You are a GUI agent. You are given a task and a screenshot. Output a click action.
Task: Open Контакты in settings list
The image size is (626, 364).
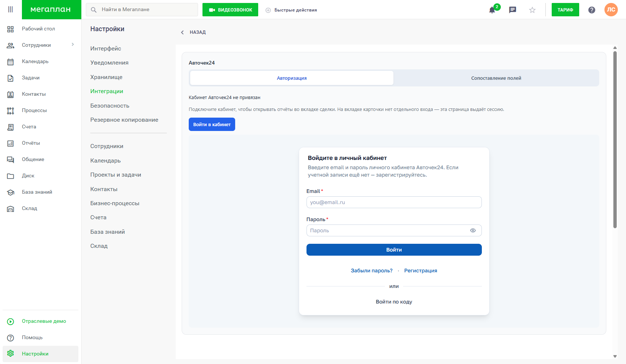(104, 189)
